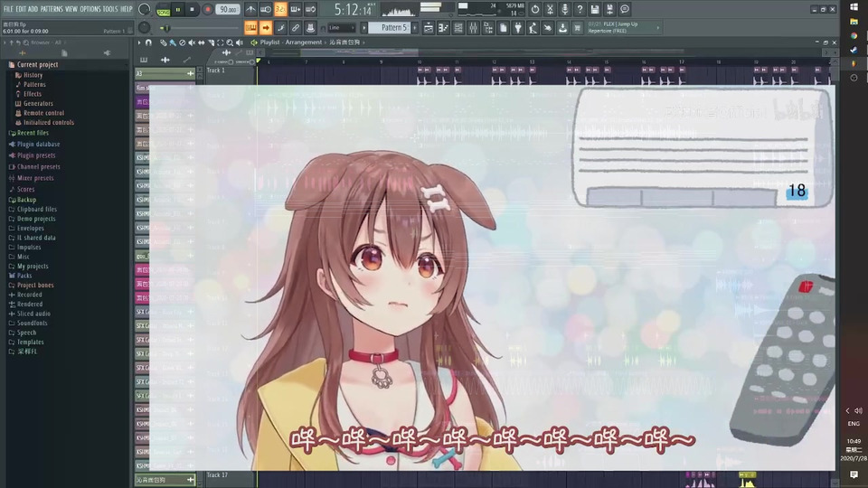
Task: Click the Track 1 header label
Action: coord(216,70)
